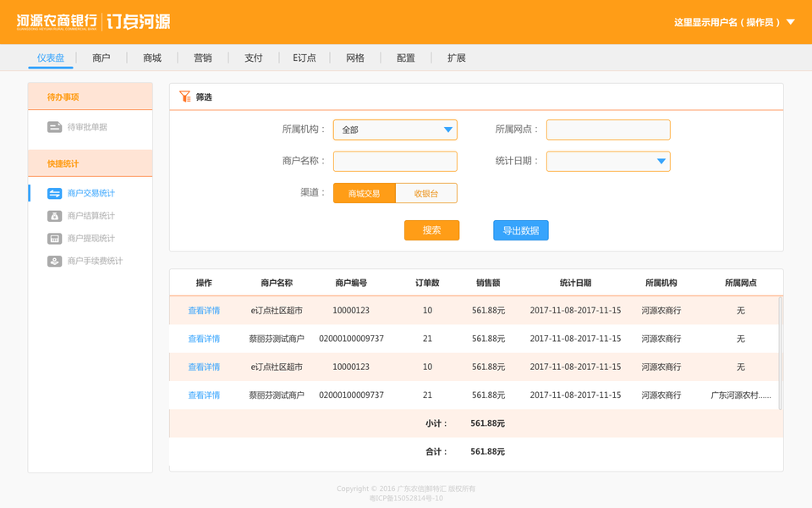Open 商户提现统计 in the sidebar
Viewport: 812px width, 508px height.
point(91,239)
